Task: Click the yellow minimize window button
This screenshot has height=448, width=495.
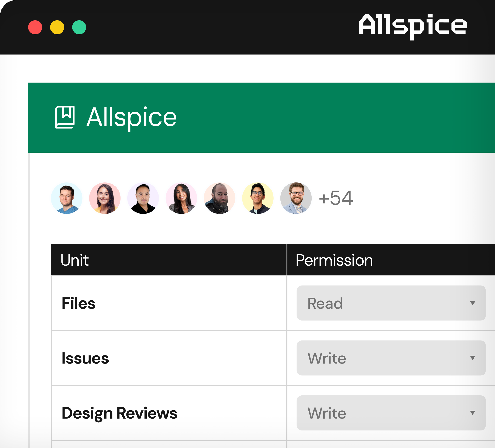Action: 57,27
